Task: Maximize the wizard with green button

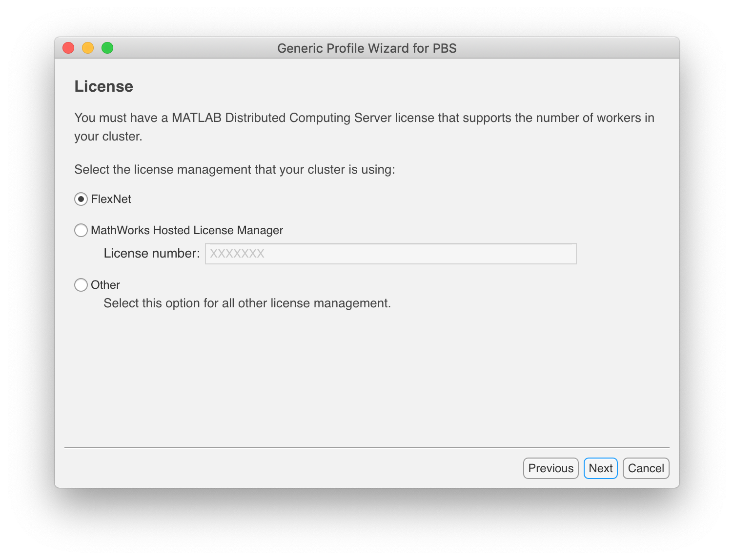Action: 107,48
